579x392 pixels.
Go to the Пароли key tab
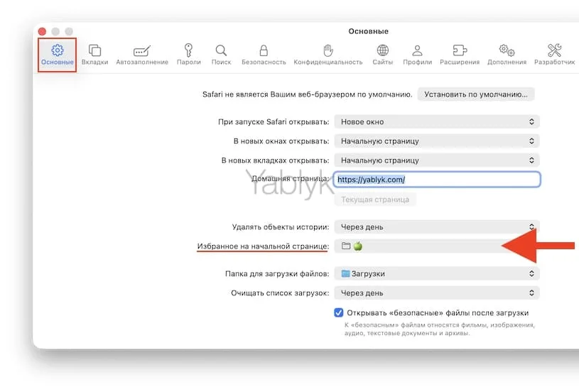click(189, 55)
